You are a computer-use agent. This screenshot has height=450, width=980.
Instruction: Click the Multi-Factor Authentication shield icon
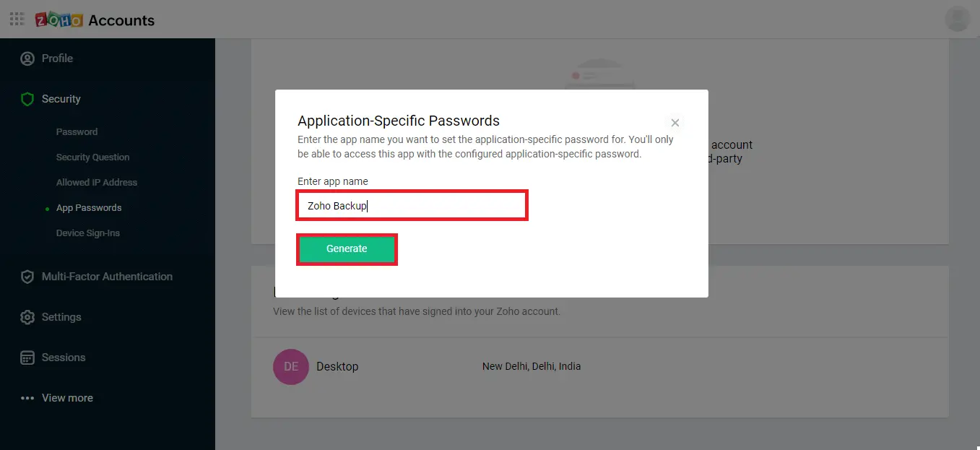click(27, 277)
